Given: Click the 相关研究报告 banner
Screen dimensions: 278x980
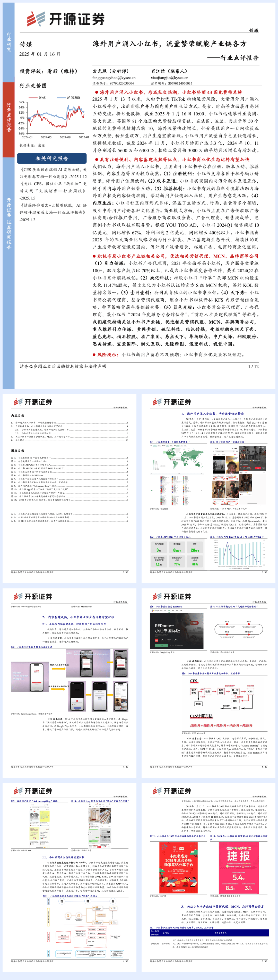Looking at the screenshot, I should click(x=52, y=158).
